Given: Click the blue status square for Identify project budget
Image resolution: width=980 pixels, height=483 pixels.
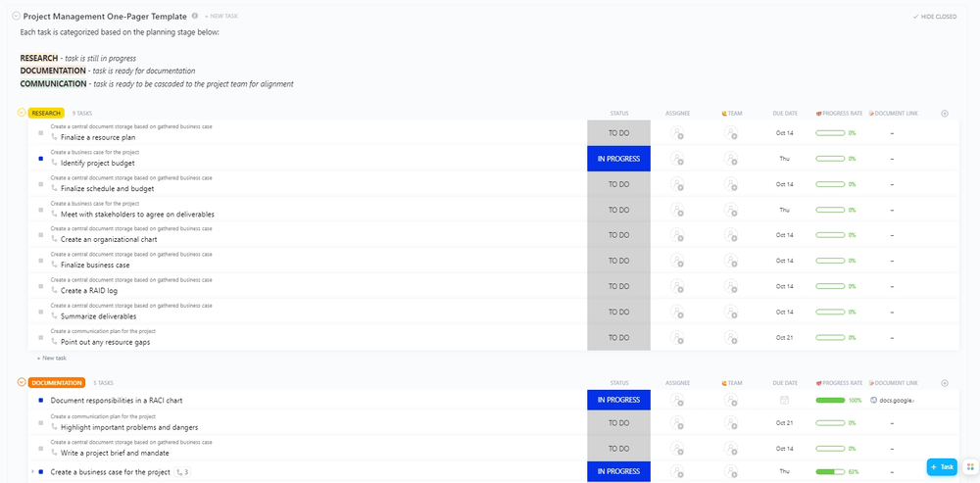Looking at the screenshot, I should [40, 159].
